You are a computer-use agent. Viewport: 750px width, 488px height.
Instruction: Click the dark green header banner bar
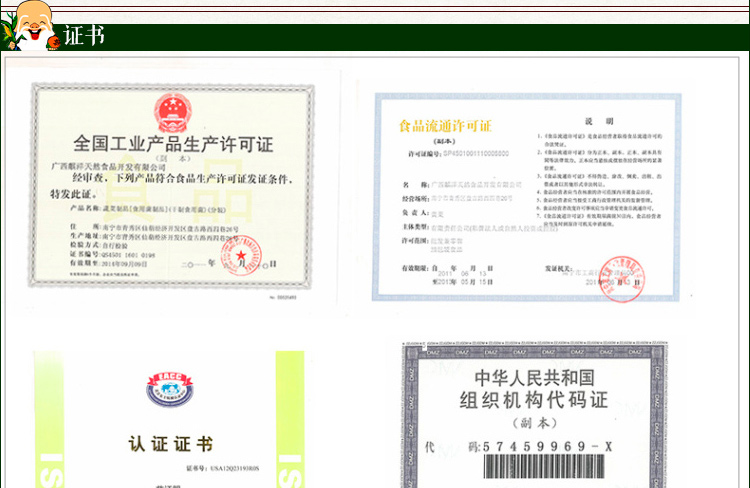420,37
